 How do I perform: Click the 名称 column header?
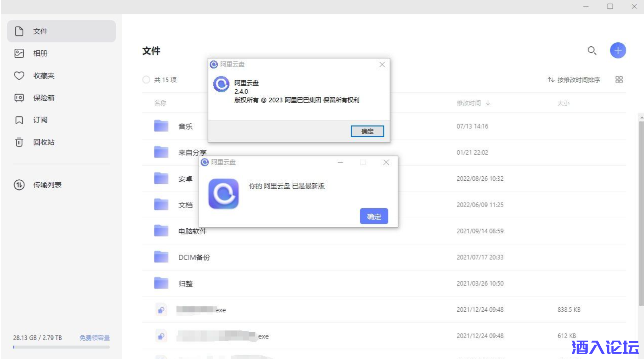coord(160,103)
